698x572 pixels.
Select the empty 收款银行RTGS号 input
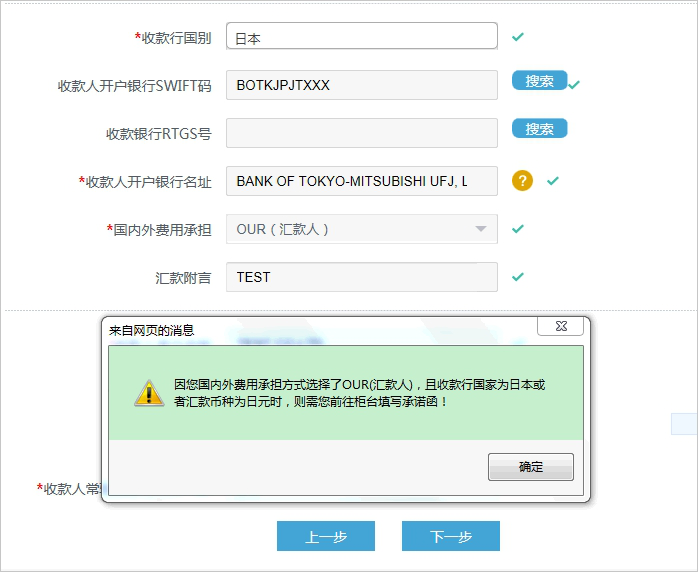361,133
